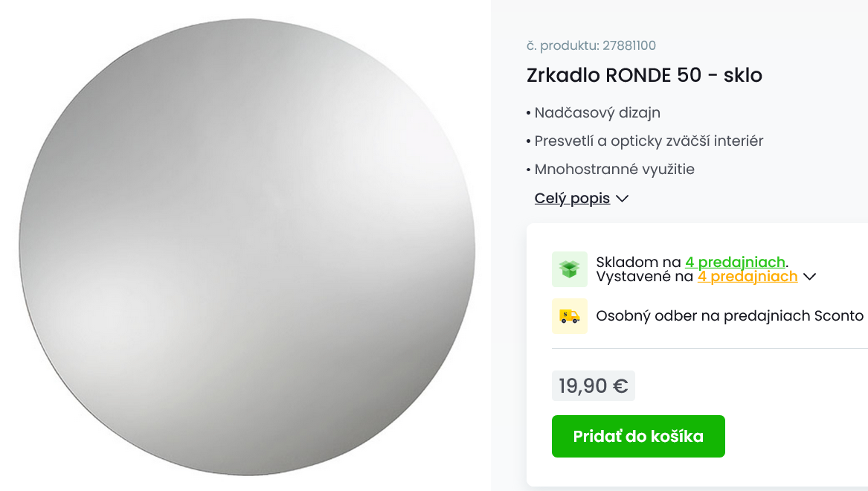Select the product image of the mirror
The height and width of the screenshot is (491, 868).
245,245
